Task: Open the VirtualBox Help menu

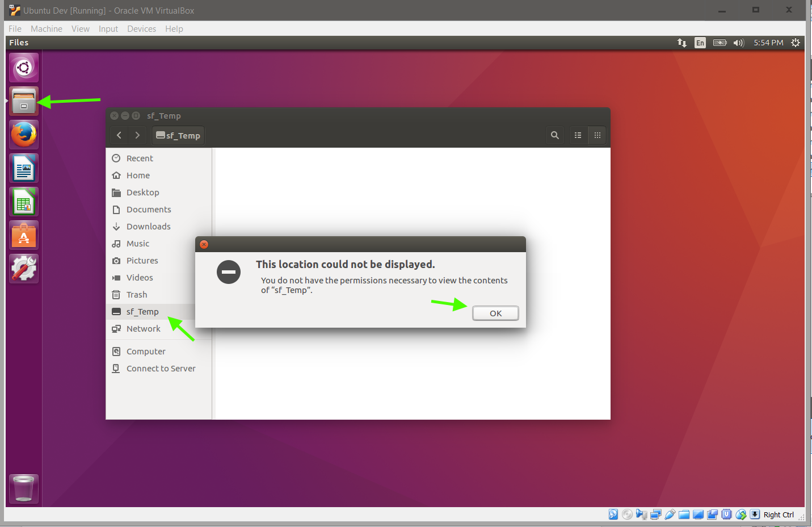Action: click(174, 29)
